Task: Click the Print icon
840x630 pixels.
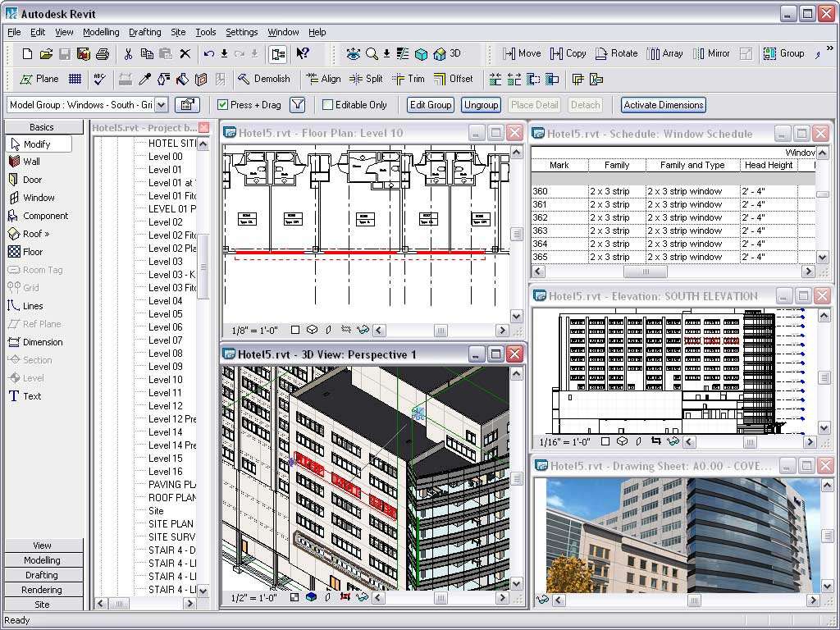Action: click(x=103, y=53)
